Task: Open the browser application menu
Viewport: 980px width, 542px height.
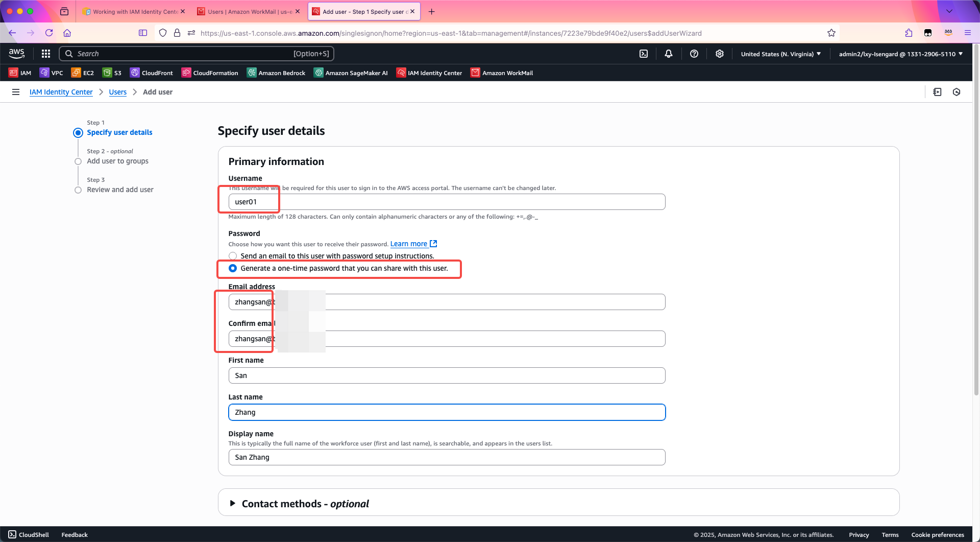Action: tap(968, 33)
